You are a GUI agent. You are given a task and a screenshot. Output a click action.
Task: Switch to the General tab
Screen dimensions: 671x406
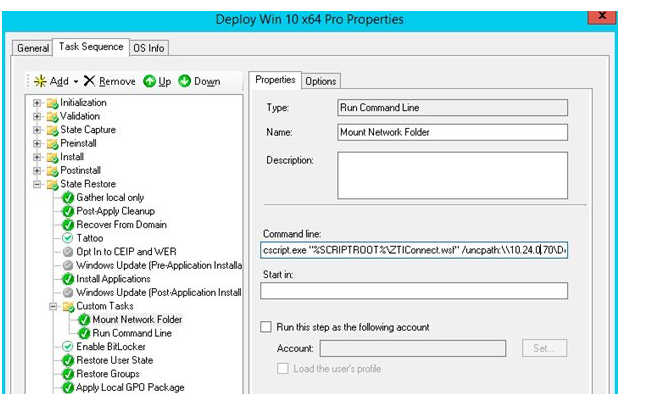33,48
